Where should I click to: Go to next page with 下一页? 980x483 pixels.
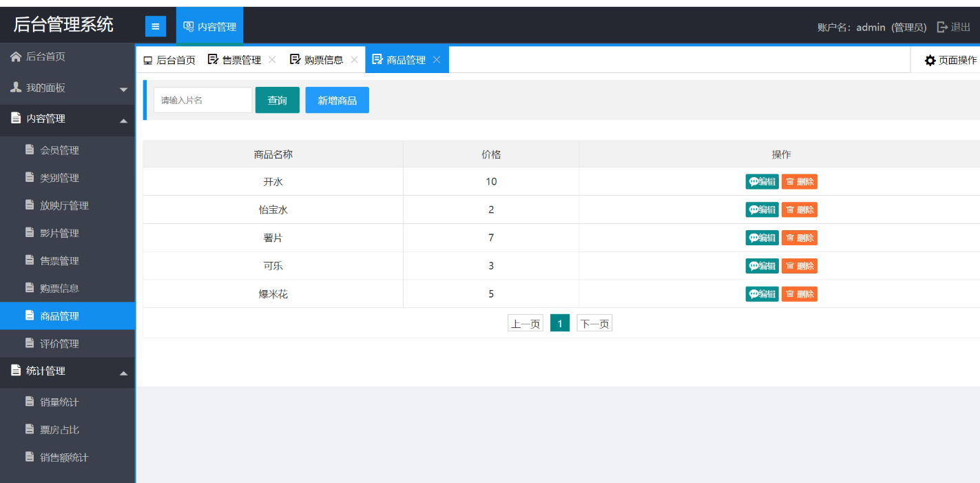point(594,323)
